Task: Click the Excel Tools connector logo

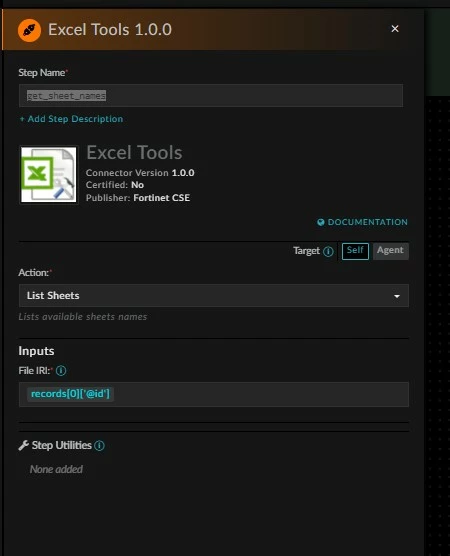Action: 49,175
